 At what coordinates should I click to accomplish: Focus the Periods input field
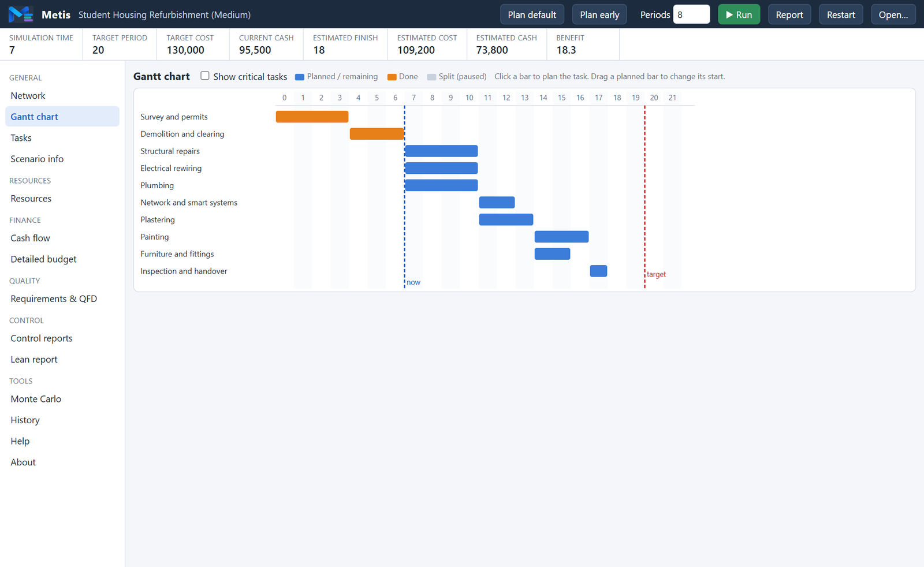coord(691,14)
